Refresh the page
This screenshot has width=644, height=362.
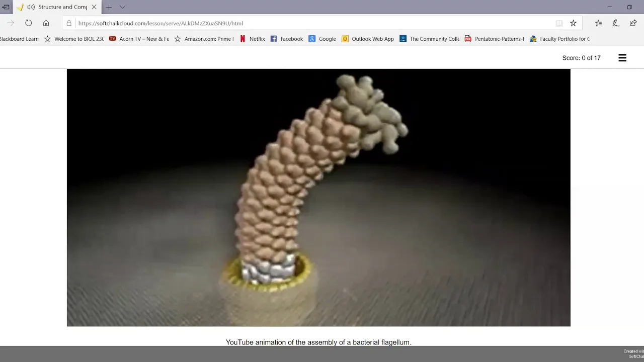[x=29, y=23]
